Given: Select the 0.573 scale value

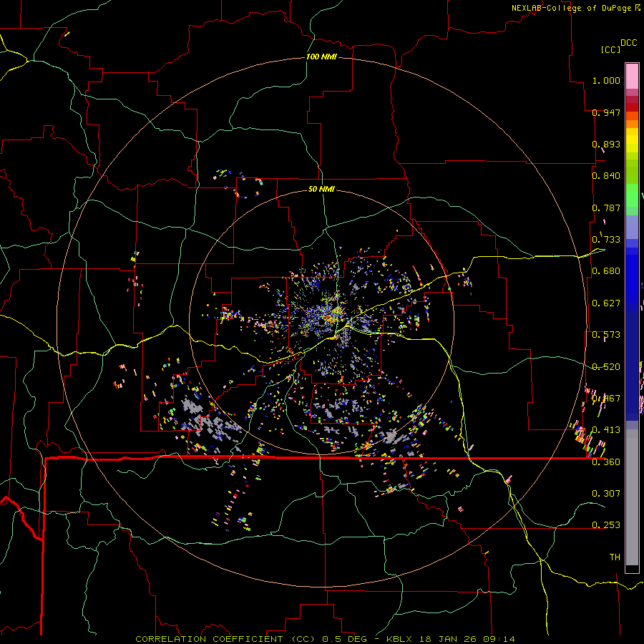Looking at the screenshot, I should (x=606, y=335).
